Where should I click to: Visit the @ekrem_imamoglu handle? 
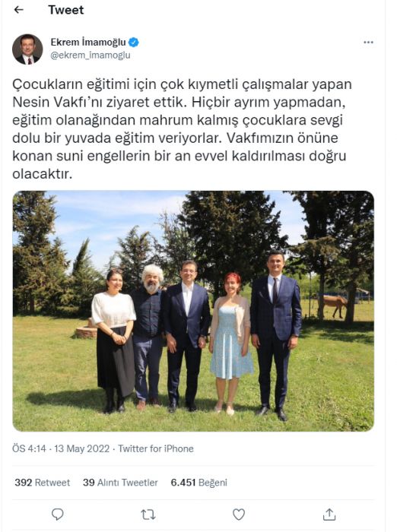point(91,55)
